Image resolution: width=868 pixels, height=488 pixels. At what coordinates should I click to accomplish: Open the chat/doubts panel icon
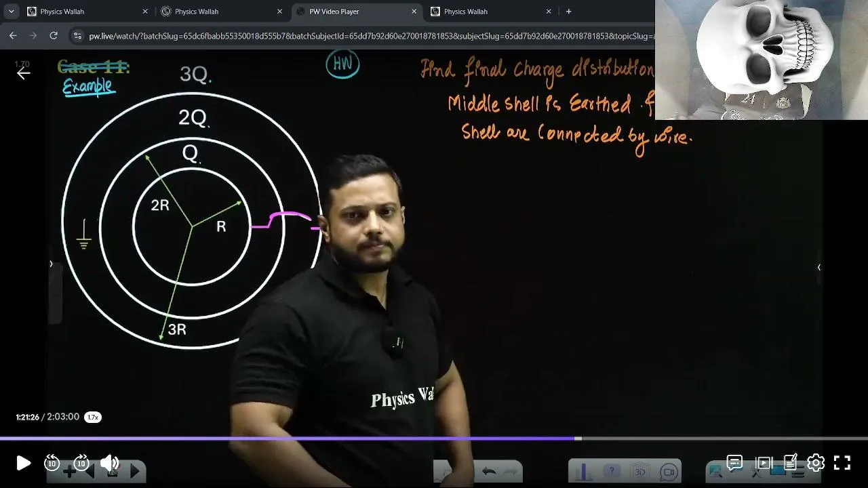coord(734,463)
